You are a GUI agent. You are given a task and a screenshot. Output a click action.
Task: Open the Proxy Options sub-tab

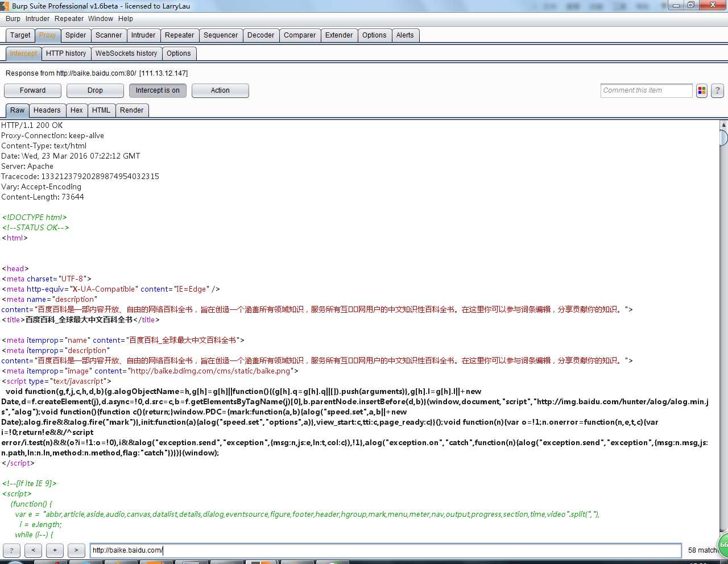[x=179, y=53]
